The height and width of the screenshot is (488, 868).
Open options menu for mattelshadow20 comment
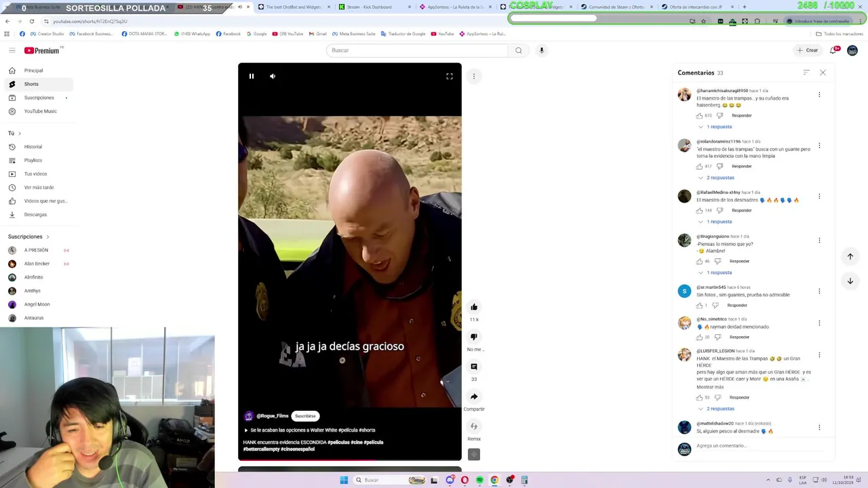coord(819,428)
